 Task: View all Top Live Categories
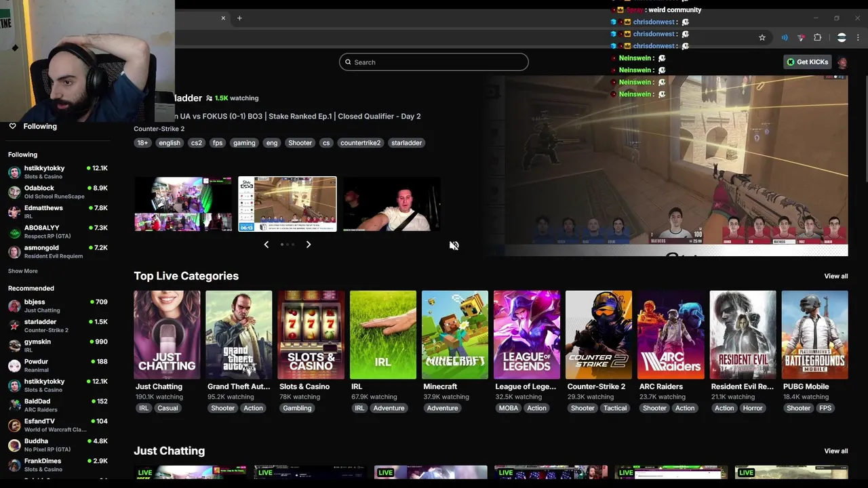836,276
